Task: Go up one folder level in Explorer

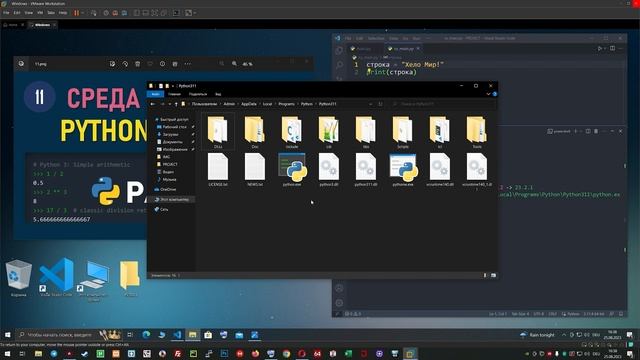Action: [x=176, y=104]
